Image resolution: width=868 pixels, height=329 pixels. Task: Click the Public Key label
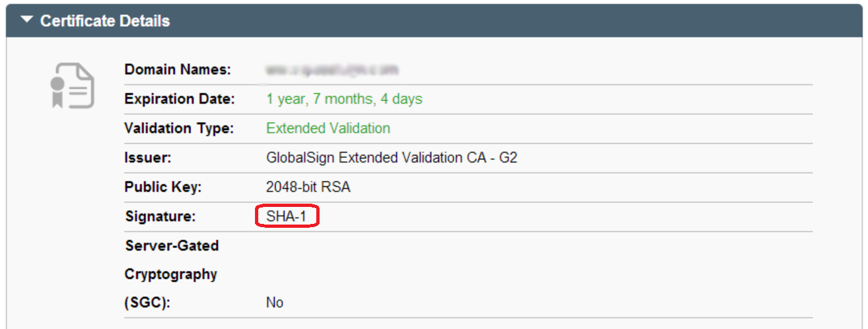pos(163,187)
